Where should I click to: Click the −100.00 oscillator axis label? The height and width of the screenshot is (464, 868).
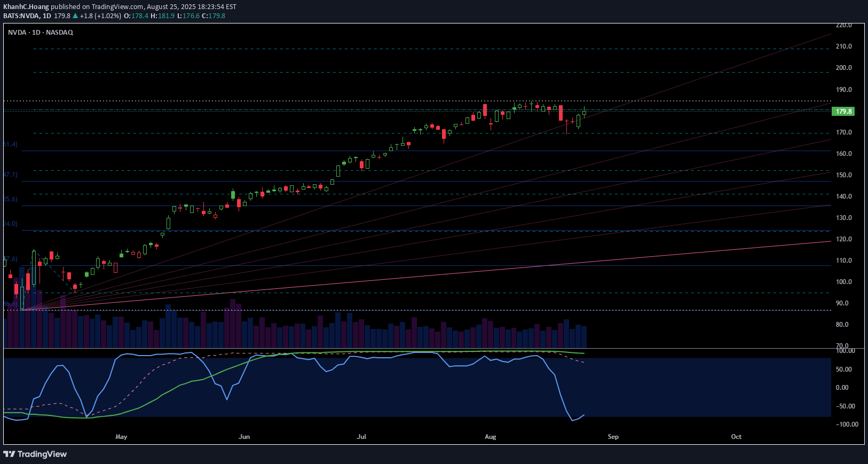[x=847, y=424]
